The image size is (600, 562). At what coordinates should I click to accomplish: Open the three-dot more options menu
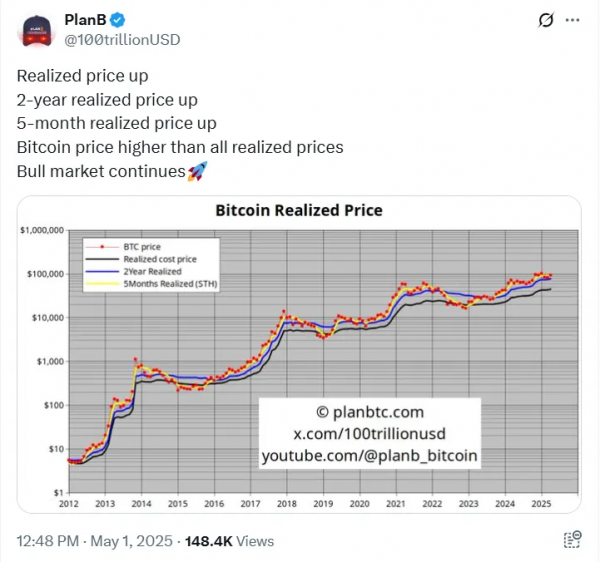(572, 20)
